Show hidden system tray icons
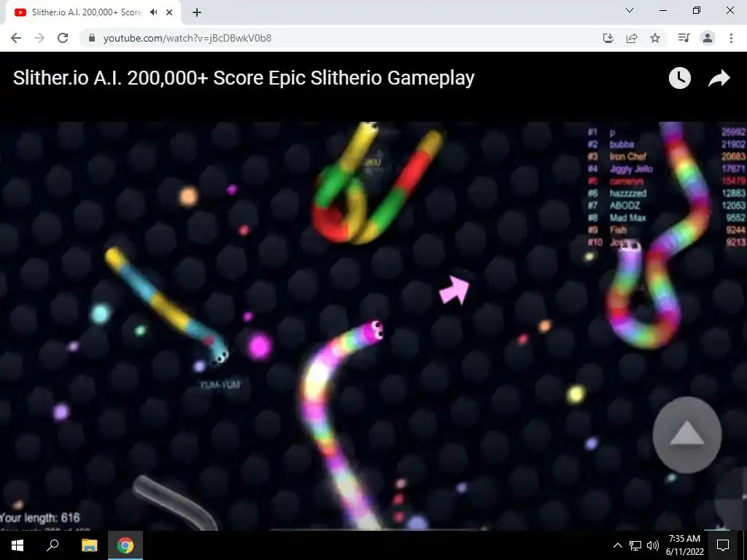 pyautogui.click(x=617, y=545)
